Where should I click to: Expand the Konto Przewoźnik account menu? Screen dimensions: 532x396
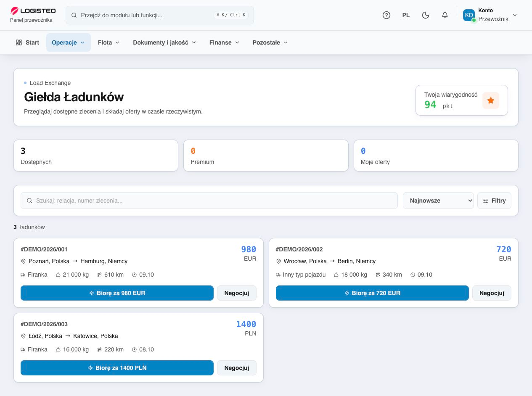[x=490, y=15]
